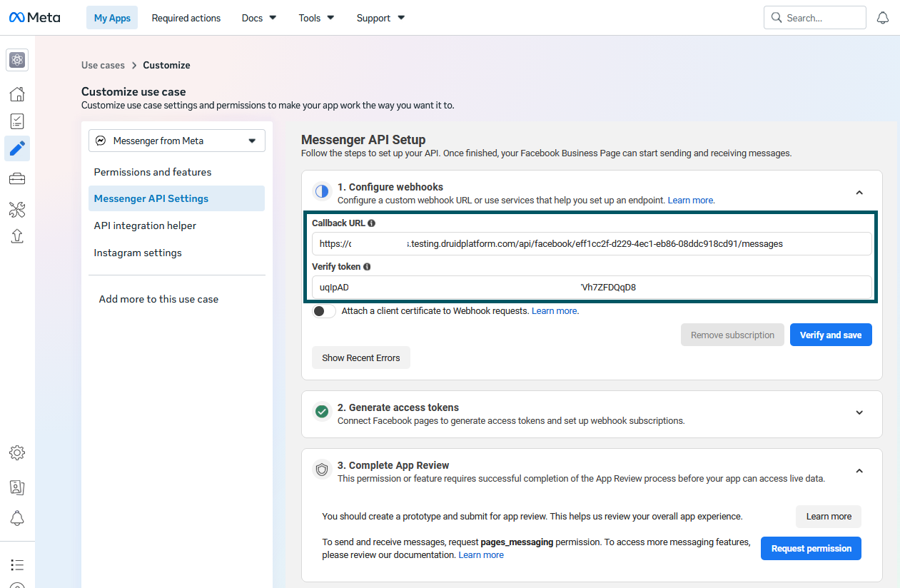Open Required actions
Viewport: 900px width, 588px height.
tap(186, 18)
